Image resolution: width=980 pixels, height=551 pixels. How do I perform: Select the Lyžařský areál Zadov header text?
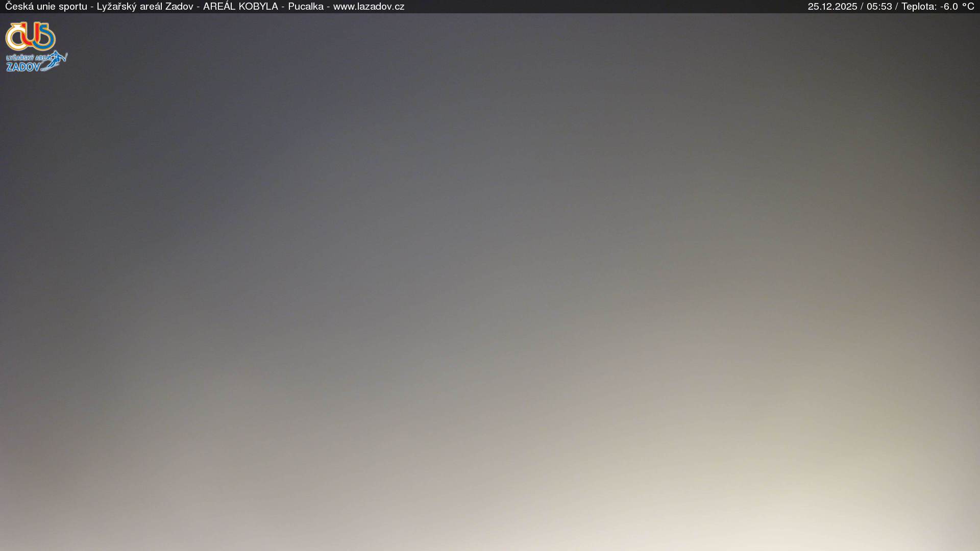(x=145, y=7)
